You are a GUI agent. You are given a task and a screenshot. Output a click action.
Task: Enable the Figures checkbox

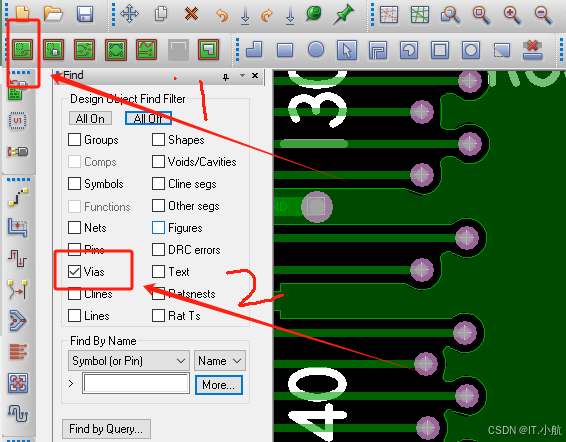(158, 228)
